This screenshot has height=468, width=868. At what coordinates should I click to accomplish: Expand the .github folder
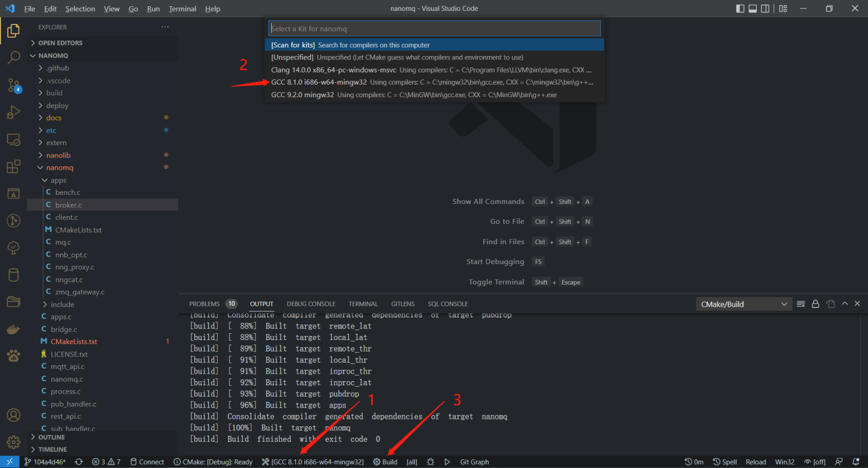click(x=103, y=68)
